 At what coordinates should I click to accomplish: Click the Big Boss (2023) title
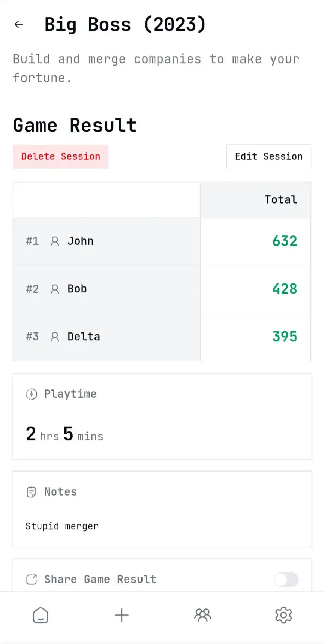coord(125,24)
